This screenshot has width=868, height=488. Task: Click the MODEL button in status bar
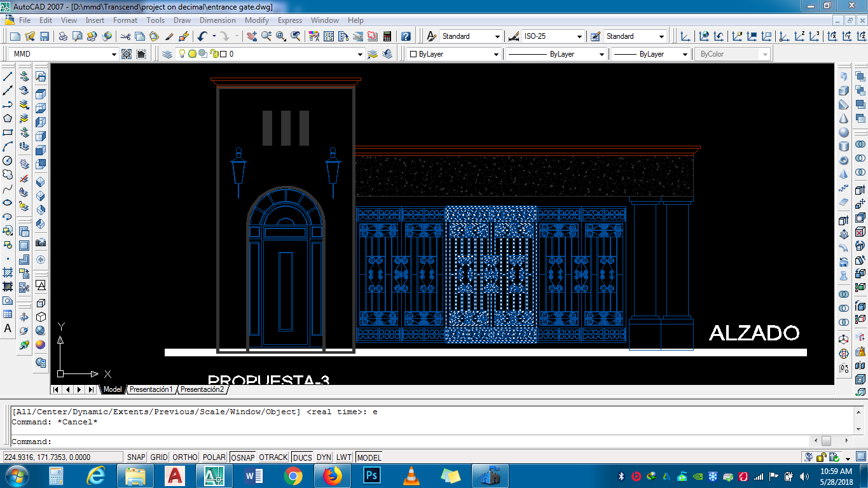369,457
